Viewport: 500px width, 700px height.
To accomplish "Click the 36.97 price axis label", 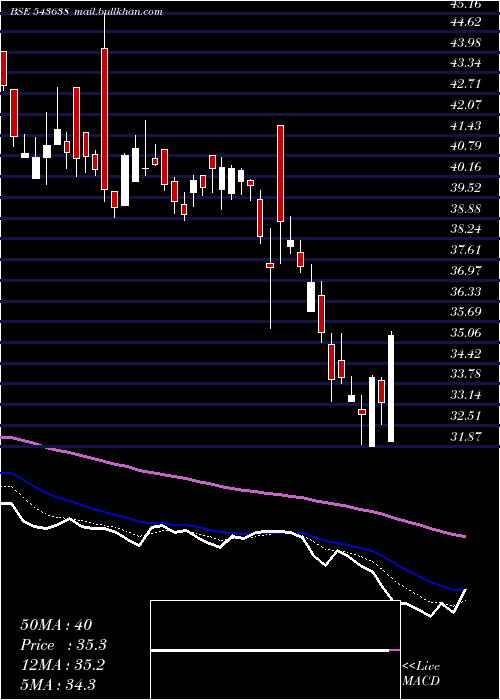I will point(466,271).
